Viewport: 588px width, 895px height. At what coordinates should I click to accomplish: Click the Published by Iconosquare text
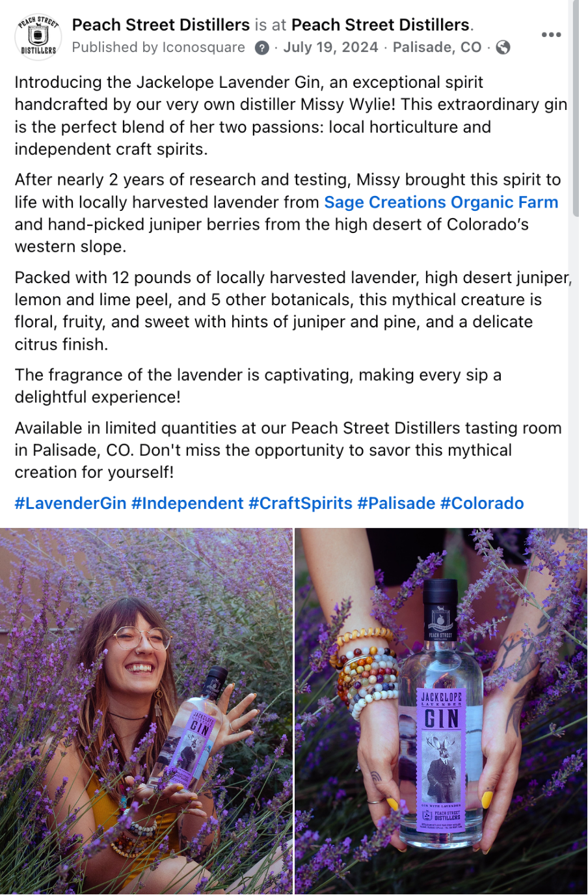tap(158, 48)
